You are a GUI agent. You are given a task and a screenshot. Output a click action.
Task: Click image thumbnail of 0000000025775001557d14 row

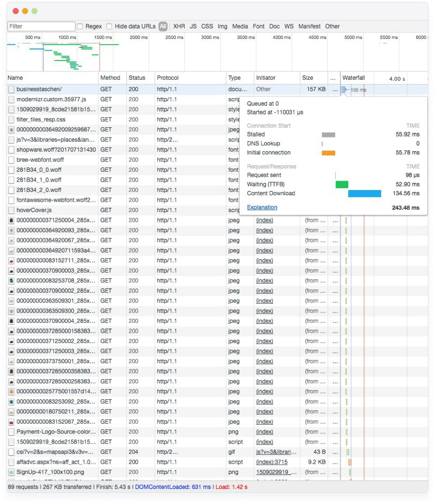[11, 391]
